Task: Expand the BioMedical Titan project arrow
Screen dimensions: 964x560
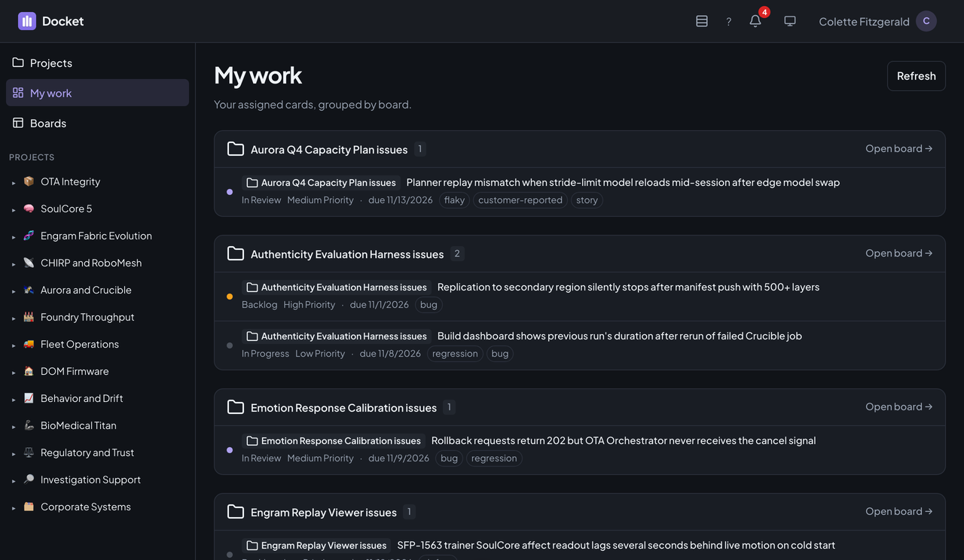Action: click(x=14, y=426)
